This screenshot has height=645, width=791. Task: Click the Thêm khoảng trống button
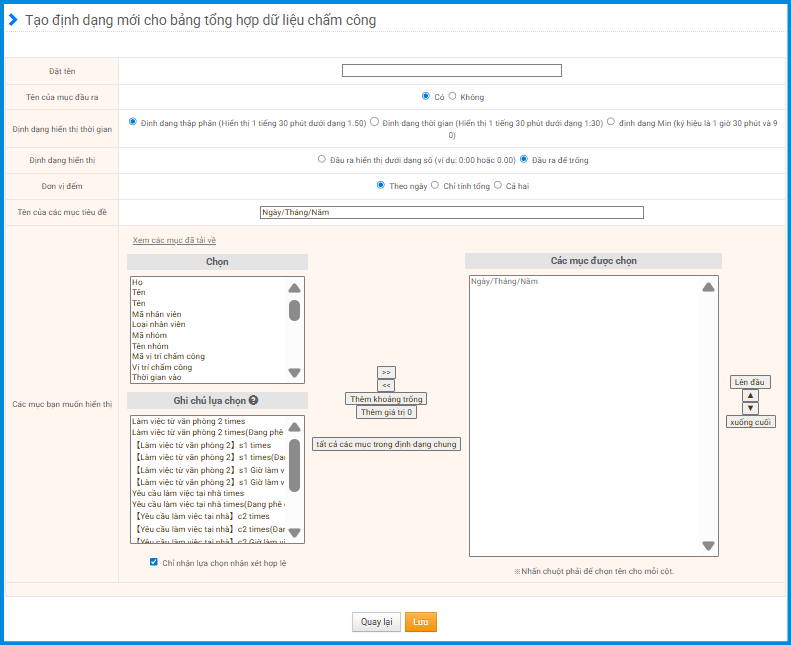pyautogui.click(x=386, y=398)
